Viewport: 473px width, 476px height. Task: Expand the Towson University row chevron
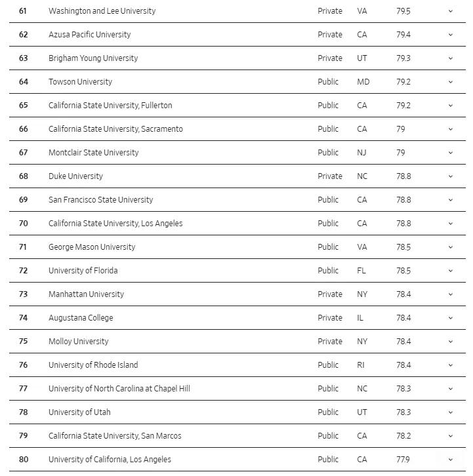pyautogui.click(x=451, y=82)
